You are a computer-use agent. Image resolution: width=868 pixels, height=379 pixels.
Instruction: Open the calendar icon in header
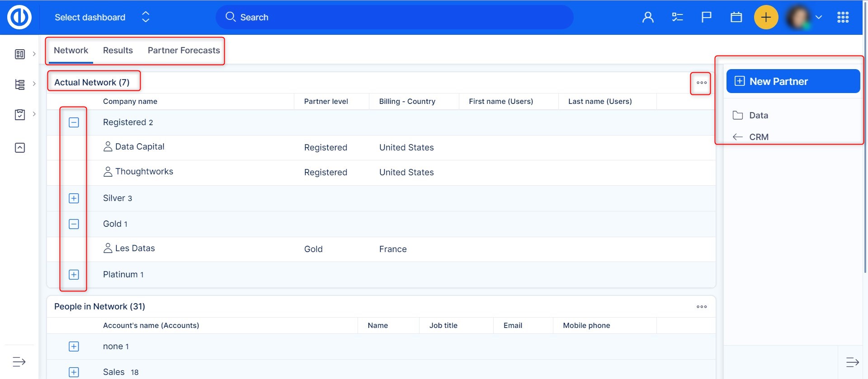tap(736, 17)
